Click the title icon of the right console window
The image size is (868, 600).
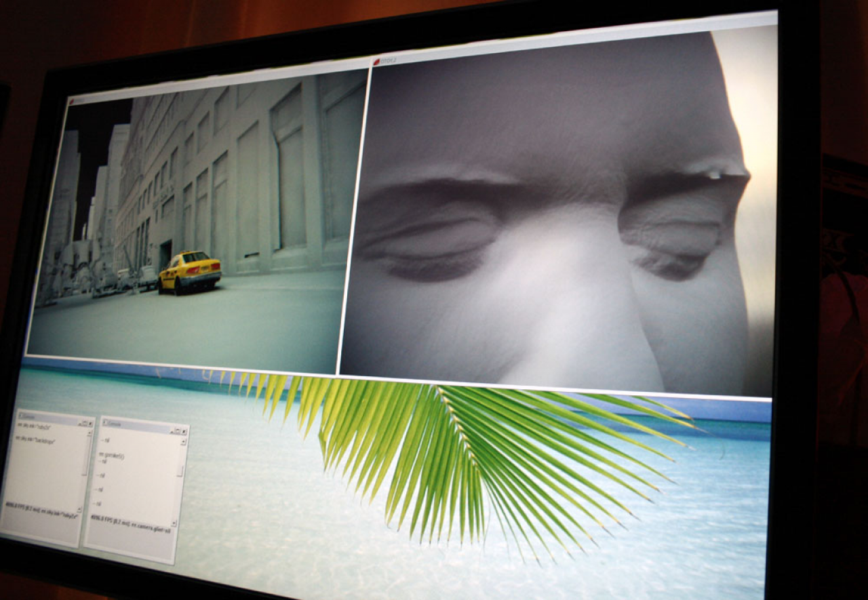pyautogui.click(x=105, y=422)
